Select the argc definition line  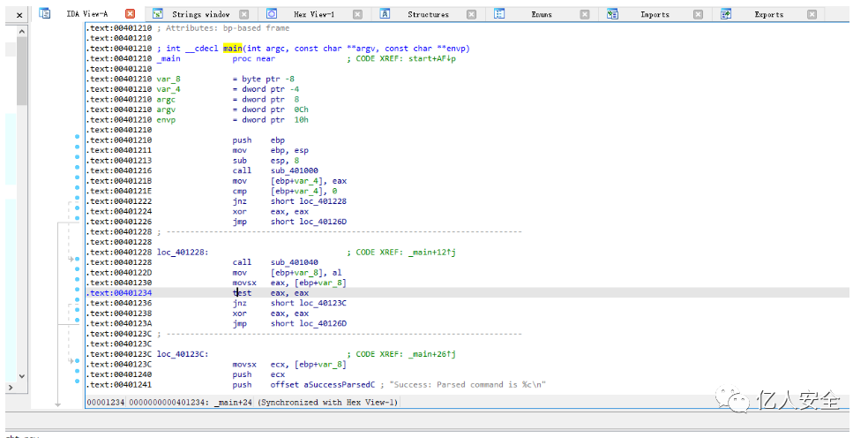tap(166, 99)
